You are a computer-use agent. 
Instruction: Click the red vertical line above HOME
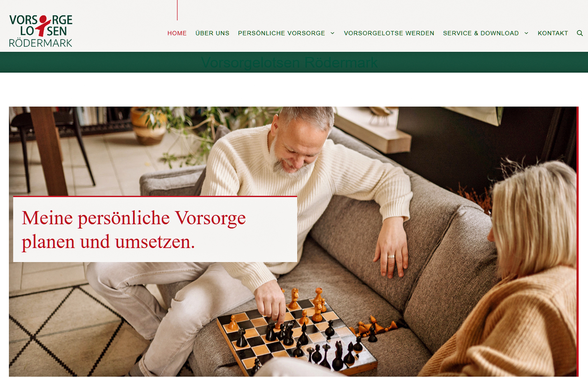tap(177, 10)
